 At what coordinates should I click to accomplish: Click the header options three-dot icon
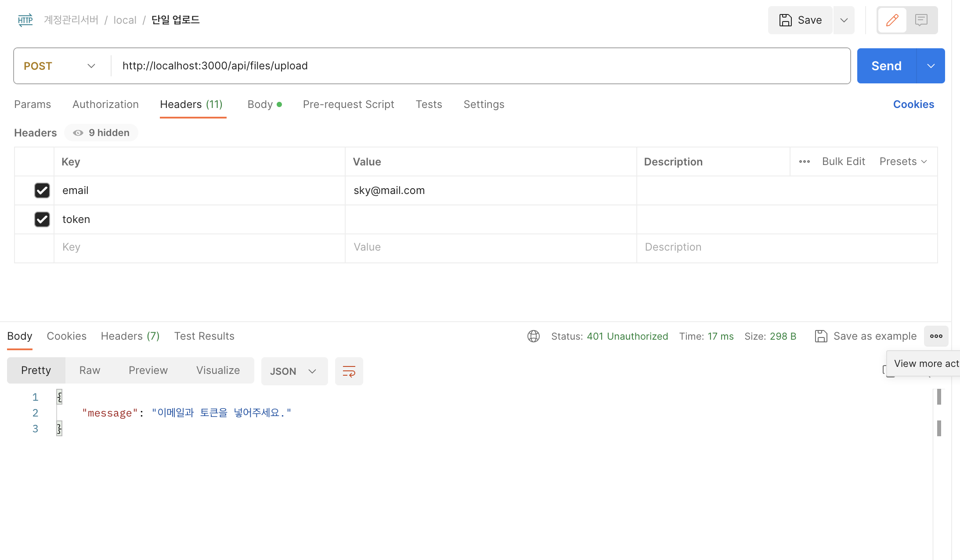[804, 162]
